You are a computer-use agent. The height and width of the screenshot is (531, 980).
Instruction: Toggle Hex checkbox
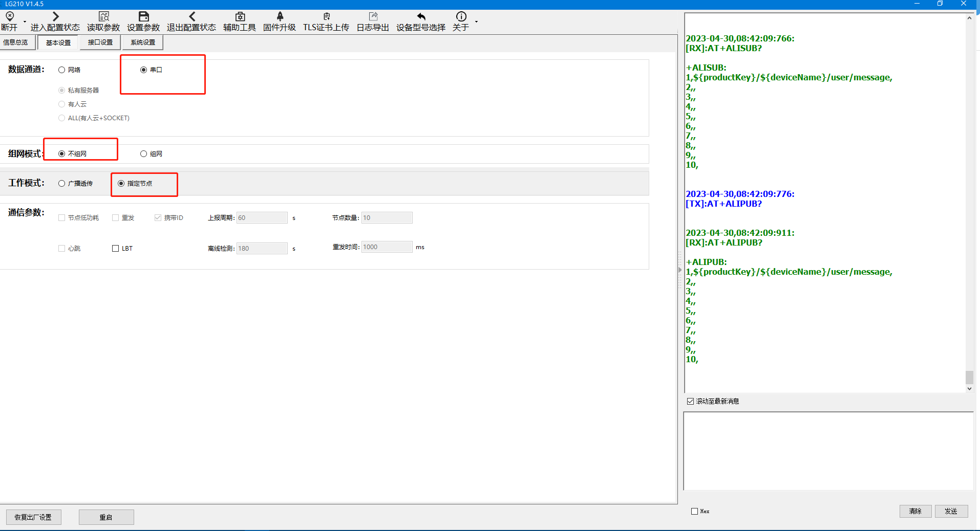pos(695,511)
